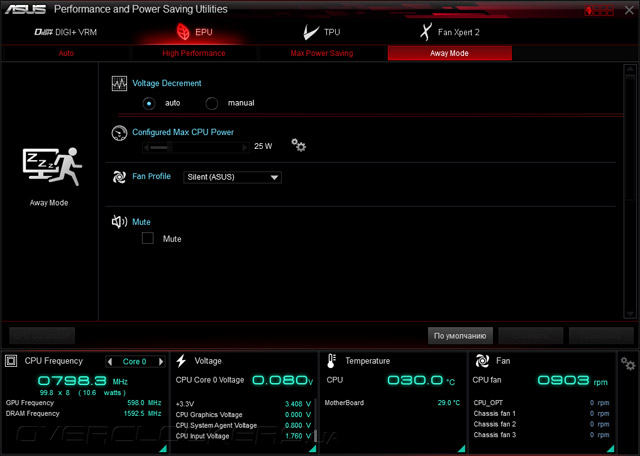The height and width of the screenshot is (456, 640).
Task: Enable the Mute checkbox
Action: 148,238
